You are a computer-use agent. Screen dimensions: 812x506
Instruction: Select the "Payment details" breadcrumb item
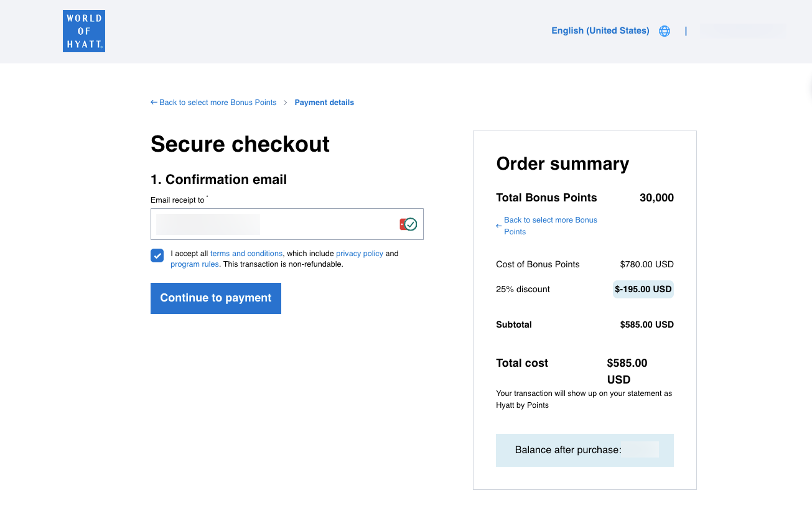click(324, 102)
